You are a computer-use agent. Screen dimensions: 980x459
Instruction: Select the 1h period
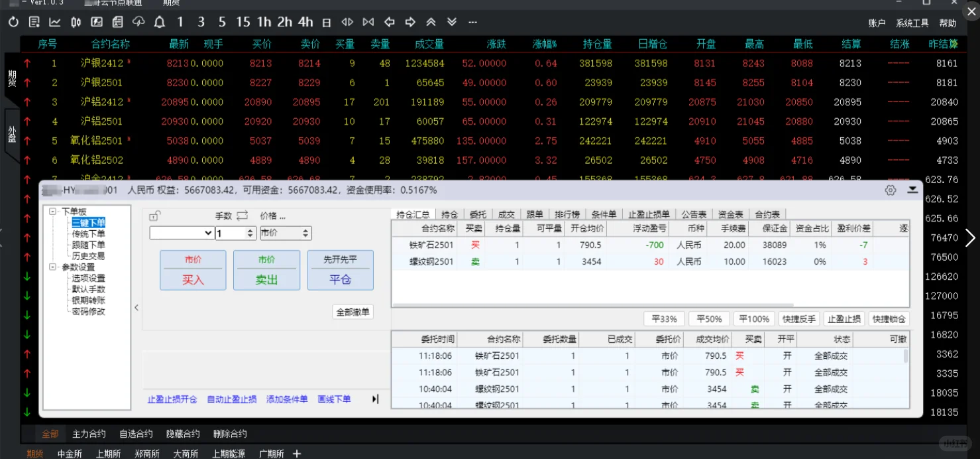click(x=264, y=22)
